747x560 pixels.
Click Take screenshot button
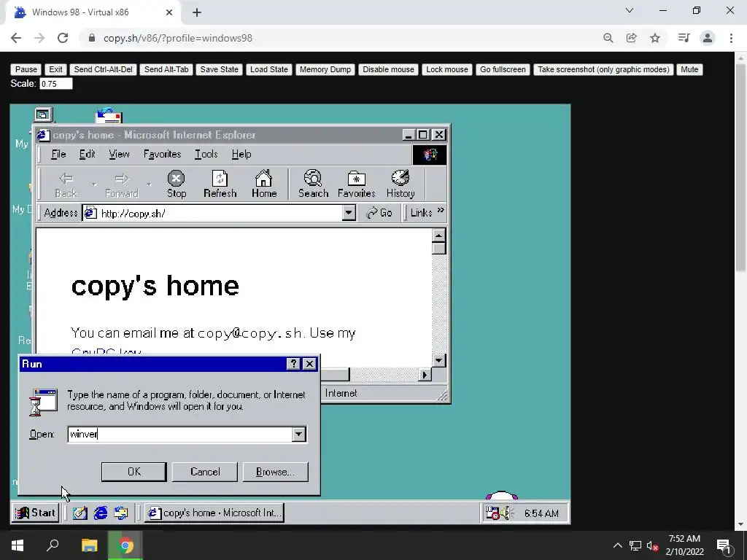point(603,69)
